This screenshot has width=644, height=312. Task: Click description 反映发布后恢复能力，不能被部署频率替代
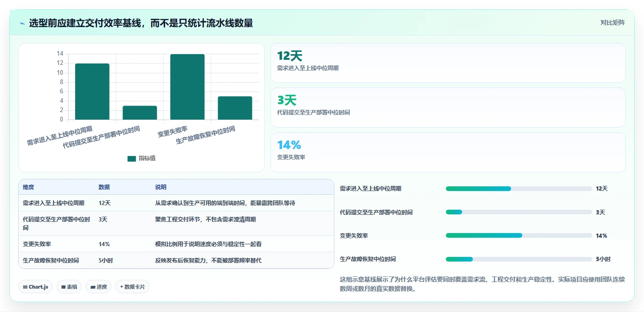click(x=208, y=261)
